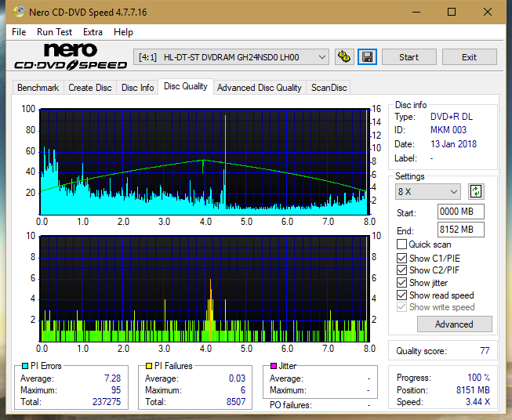Click the refresh speed settings icon
The width and height of the screenshot is (512, 420).
476,191
